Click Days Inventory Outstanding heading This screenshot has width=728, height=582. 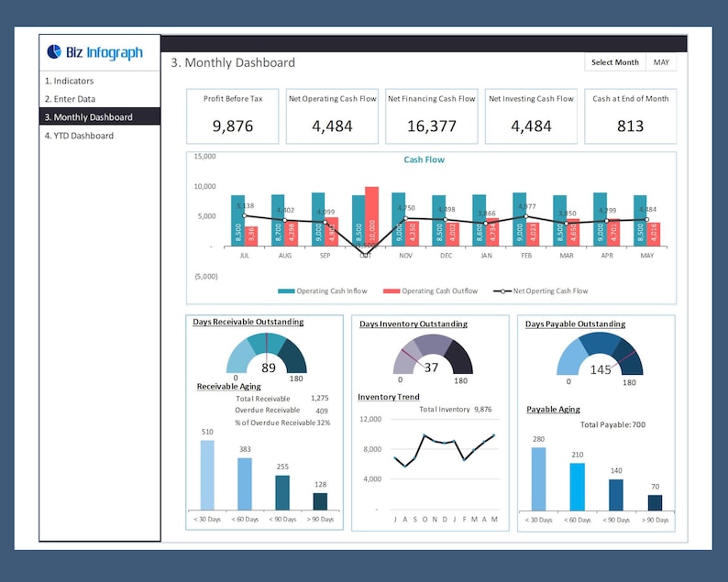[x=414, y=324]
